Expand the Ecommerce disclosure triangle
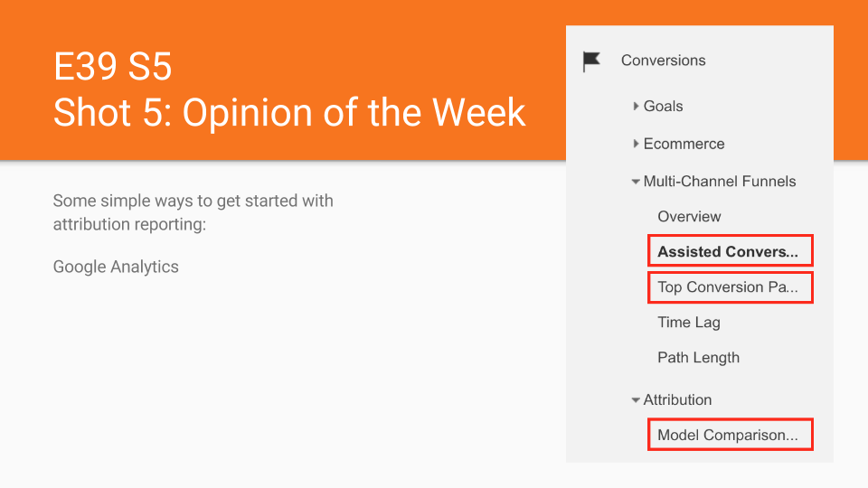This screenshot has width=868, height=488. (637, 144)
